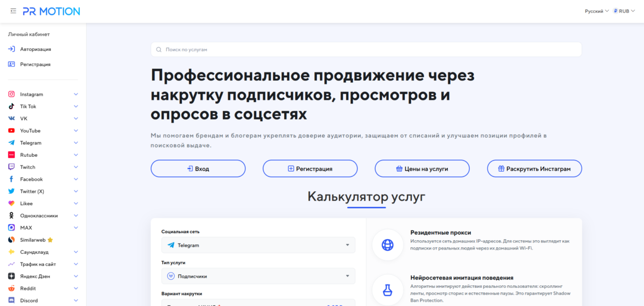Expand the Twitch menu chevron
The height and width of the screenshot is (306, 644).
pyautogui.click(x=76, y=167)
